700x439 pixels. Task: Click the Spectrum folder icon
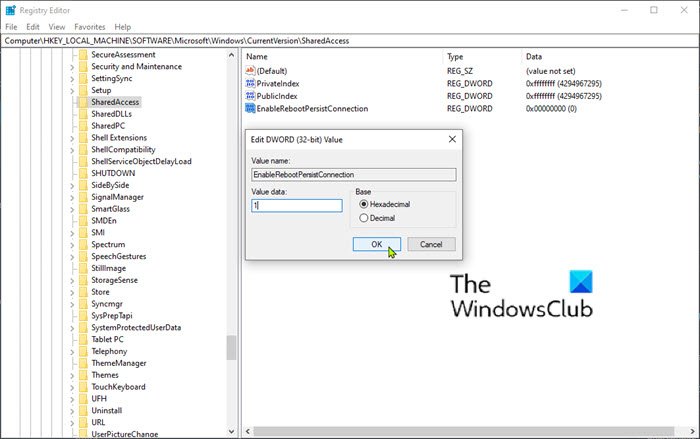pos(83,244)
